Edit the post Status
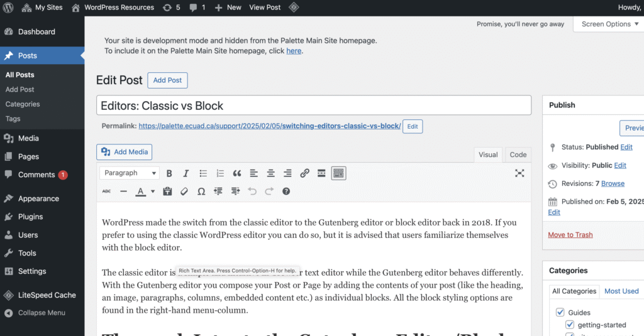 click(626, 147)
